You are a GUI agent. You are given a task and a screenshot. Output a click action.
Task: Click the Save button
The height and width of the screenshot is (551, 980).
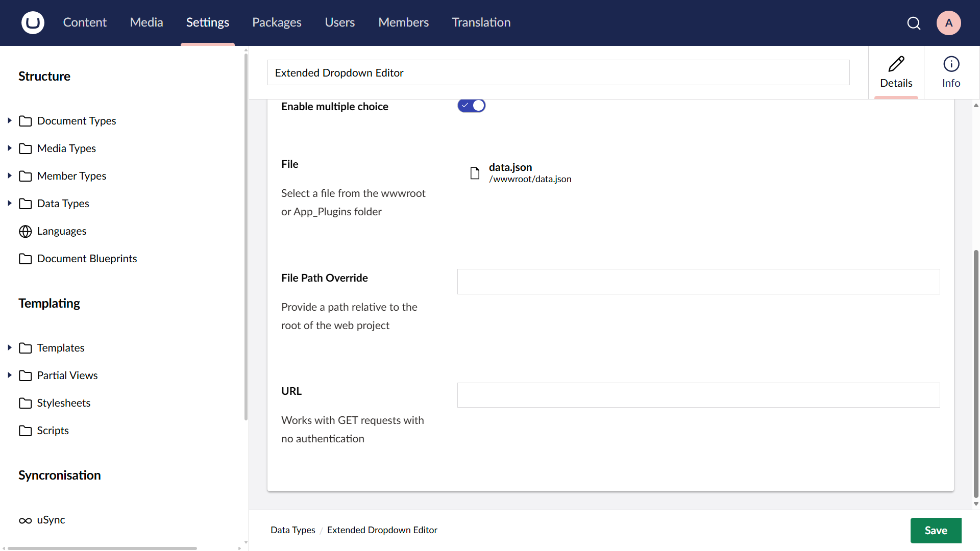(936, 531)
